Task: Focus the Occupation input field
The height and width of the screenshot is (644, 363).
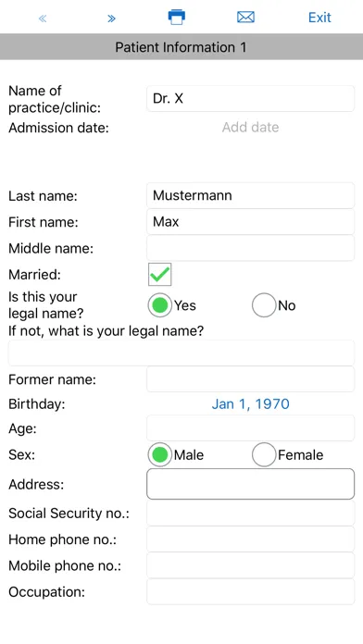Action: coord(250,592)
